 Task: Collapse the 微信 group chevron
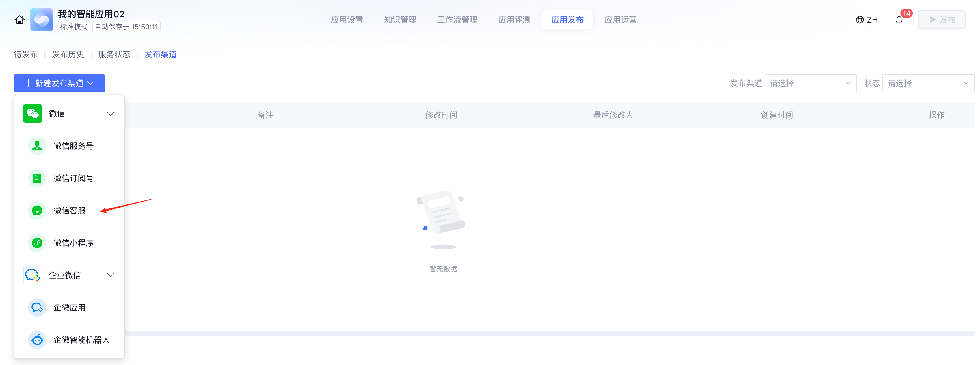pyautogui.click(x=110, y=113)
